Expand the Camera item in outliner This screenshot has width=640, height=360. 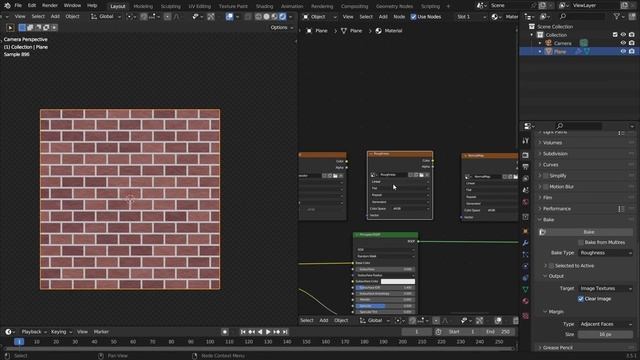[540, 43]
